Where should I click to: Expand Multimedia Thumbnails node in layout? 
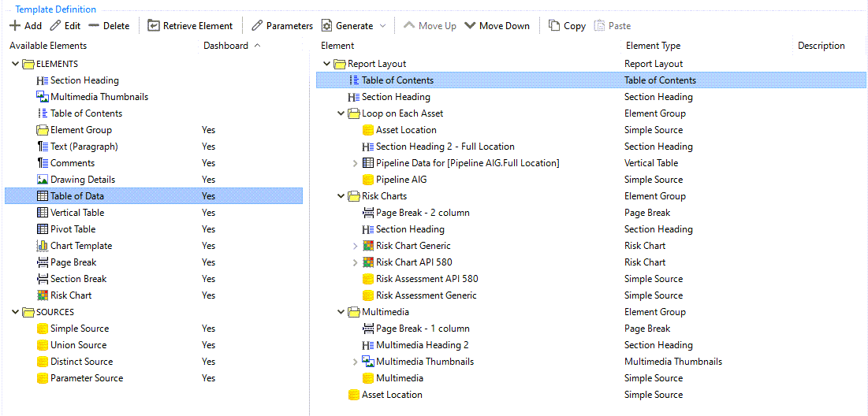point(356,362)
